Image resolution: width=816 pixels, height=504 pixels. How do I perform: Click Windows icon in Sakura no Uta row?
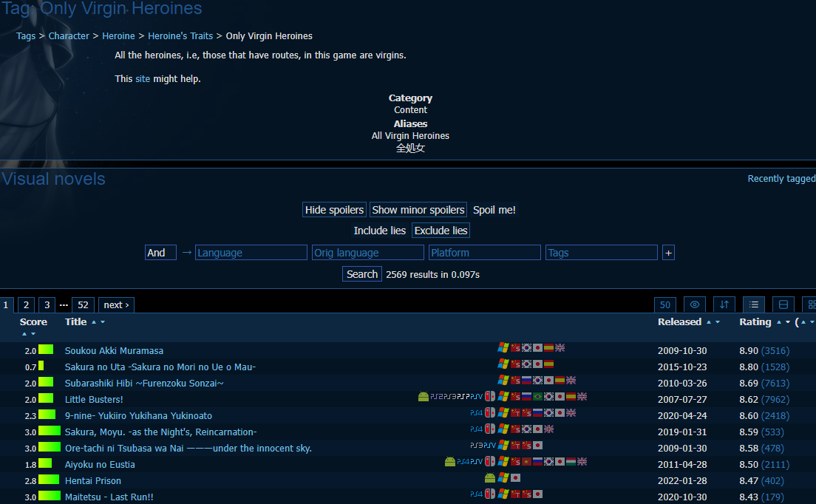tap(503, 364)
